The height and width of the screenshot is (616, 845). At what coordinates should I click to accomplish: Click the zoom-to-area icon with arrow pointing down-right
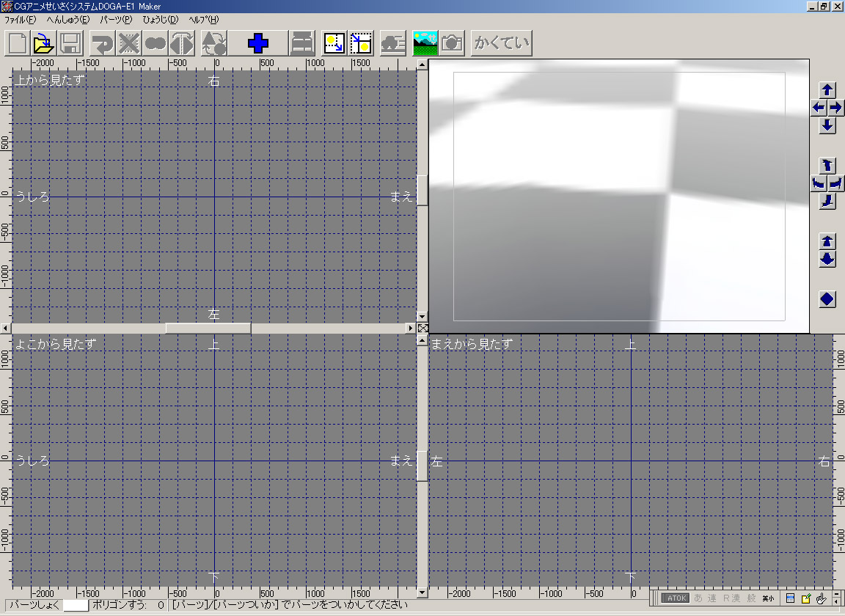click(334, 43)
